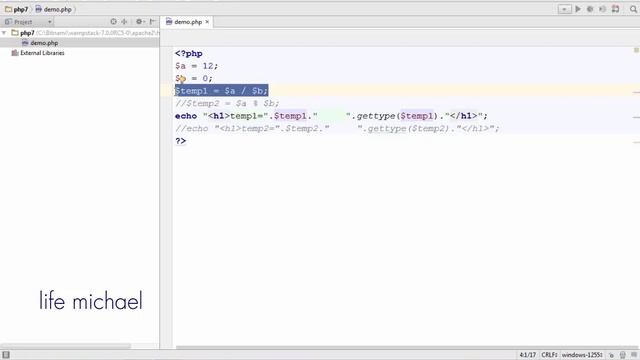640x360 pixels.
Task: Click the Hector inspections icon in status bar
Action: (622, 355)
